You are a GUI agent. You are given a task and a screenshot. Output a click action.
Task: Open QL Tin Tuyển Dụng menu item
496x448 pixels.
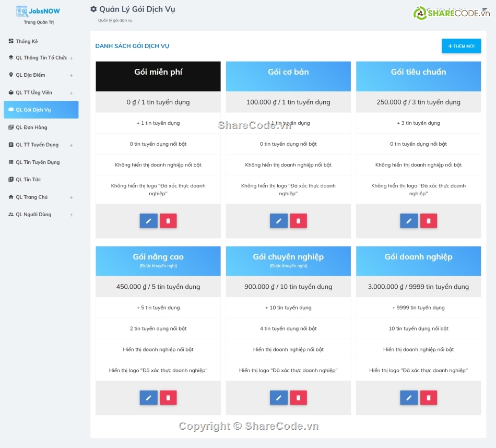[41, 162]
